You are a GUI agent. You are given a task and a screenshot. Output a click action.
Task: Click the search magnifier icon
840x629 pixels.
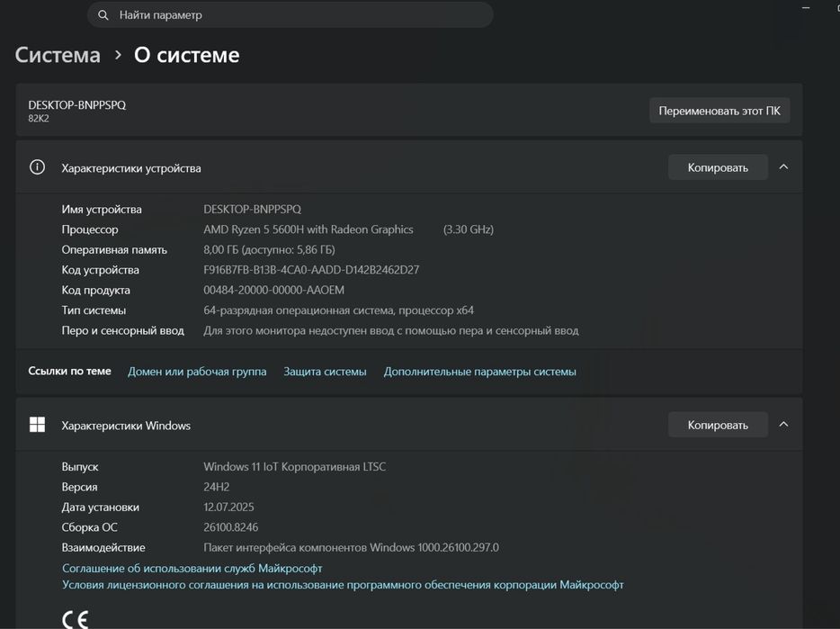click(103, 15)
